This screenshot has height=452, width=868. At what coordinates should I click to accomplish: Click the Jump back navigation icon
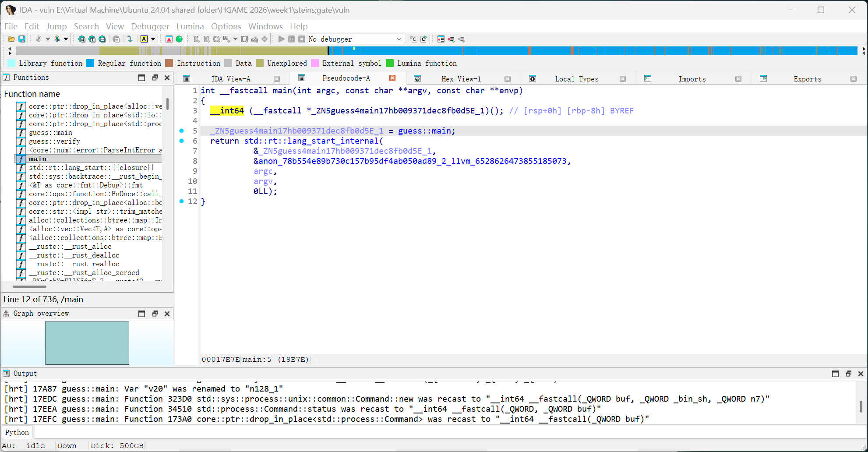click(39, 39)
